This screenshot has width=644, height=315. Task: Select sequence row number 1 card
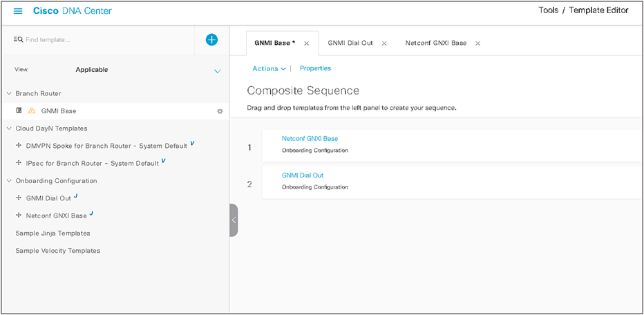click(x=451, y=146)
